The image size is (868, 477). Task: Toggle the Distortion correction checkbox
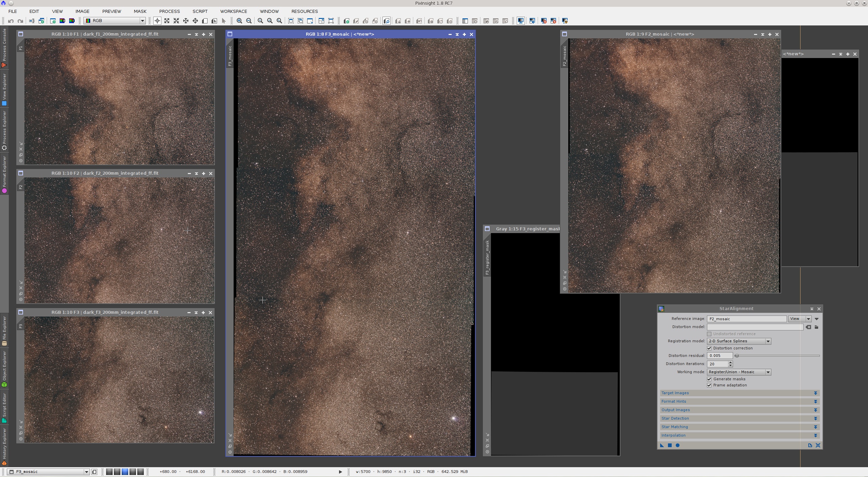(x=709, y=348)
